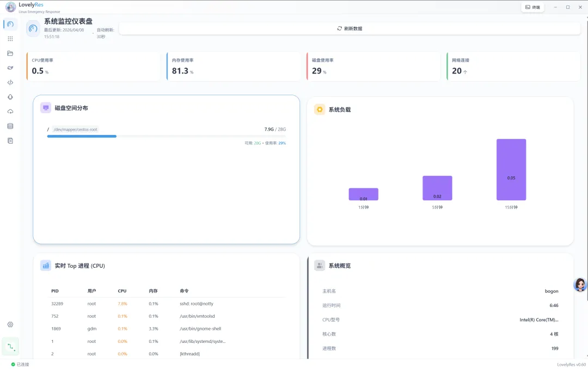The height and width of the screenshot is (369, 588).
Task: Click the 刷新数据 refresh button
Action: (x=350, y=28)
